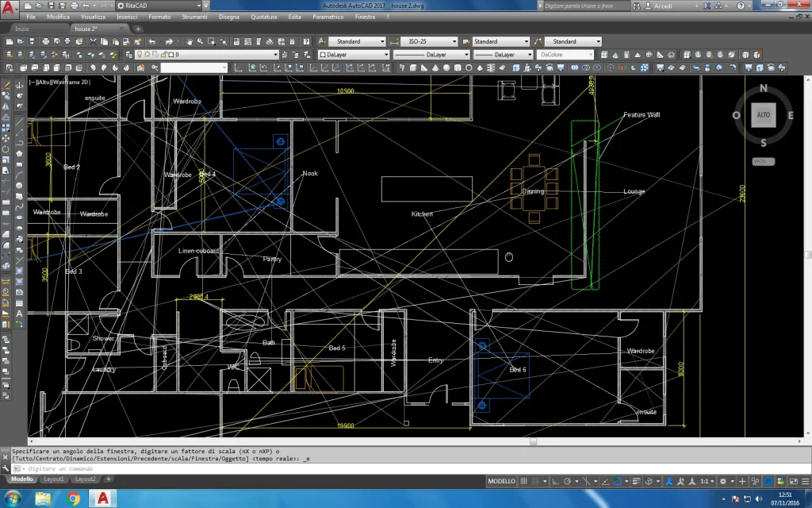
Task: Open the DaColore plot style dropdown
Action: [590, 54]
